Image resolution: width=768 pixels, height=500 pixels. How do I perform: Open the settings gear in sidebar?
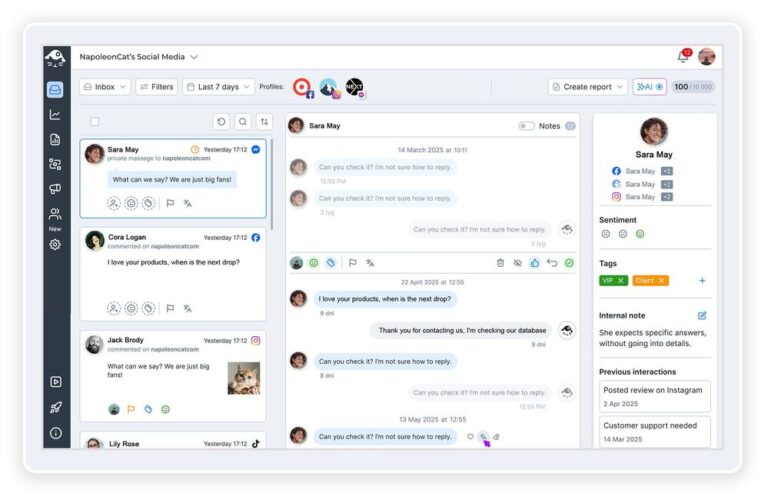pos(55,244)
